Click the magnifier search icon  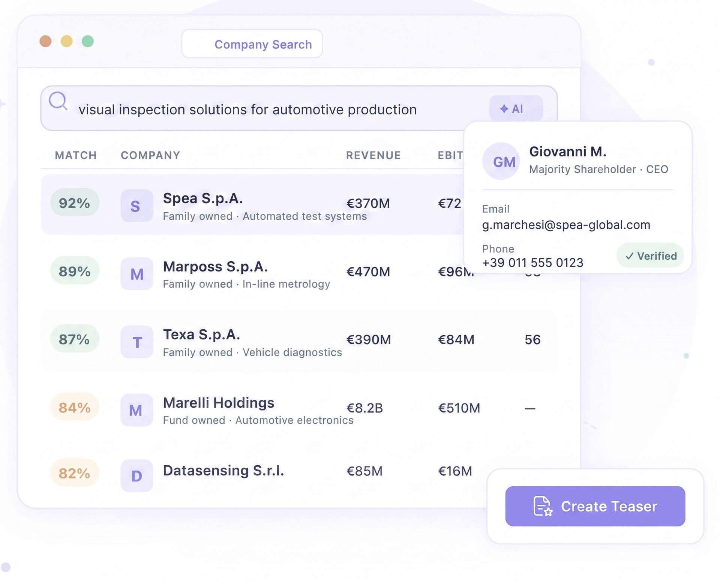(58, 101)
